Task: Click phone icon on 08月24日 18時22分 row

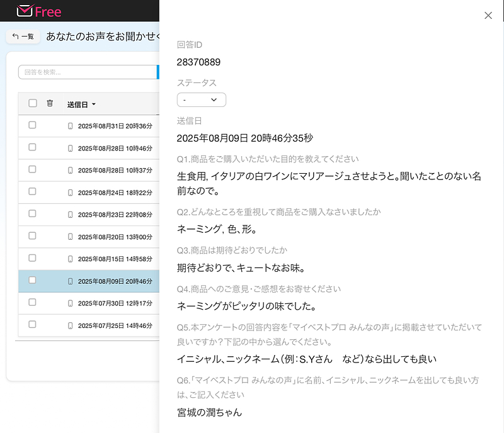Action: 71,192
